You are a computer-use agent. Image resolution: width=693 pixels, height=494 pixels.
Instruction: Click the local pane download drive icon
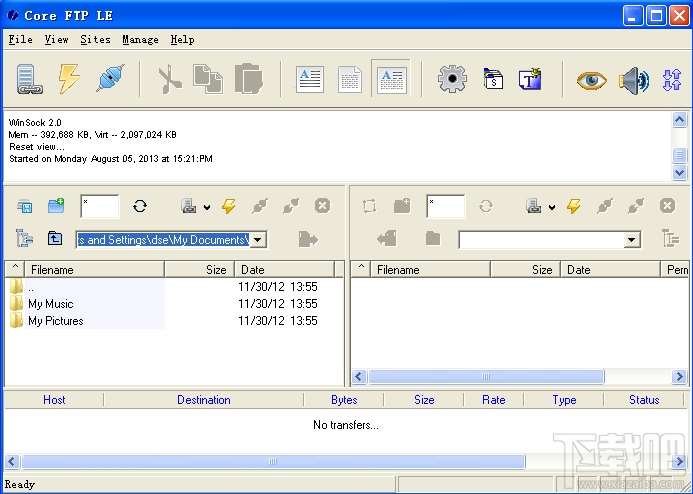[x=189, y=206]
